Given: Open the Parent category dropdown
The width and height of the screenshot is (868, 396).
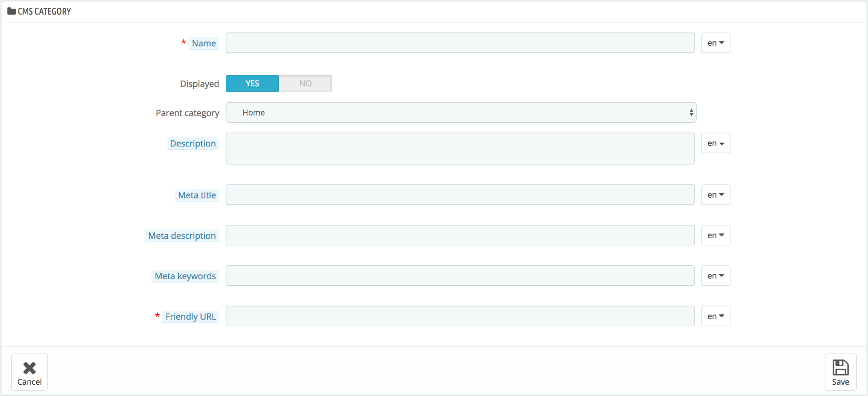Looking at the screenshot, I should click(460, 113).
